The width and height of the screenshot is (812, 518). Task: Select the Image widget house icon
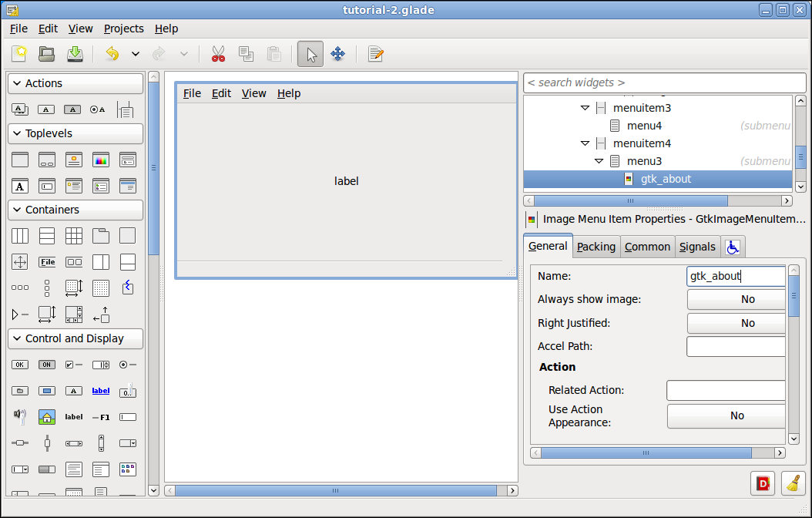point(46,416)
